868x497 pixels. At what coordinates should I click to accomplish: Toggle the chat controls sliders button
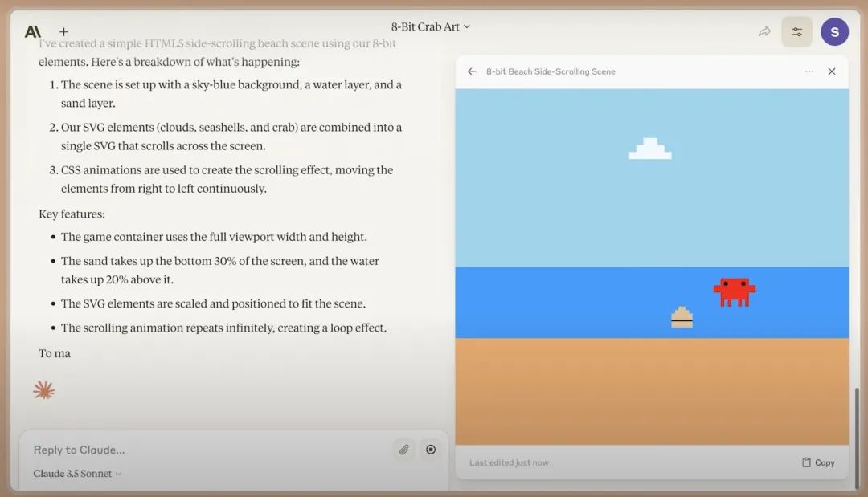click(796, 31)
